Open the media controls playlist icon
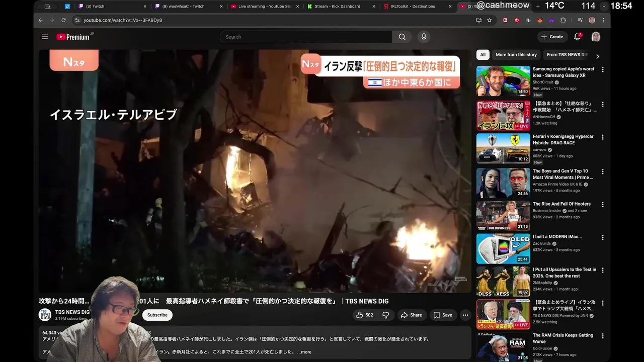Viewport: 644px width, 362px height. [580, 20]
